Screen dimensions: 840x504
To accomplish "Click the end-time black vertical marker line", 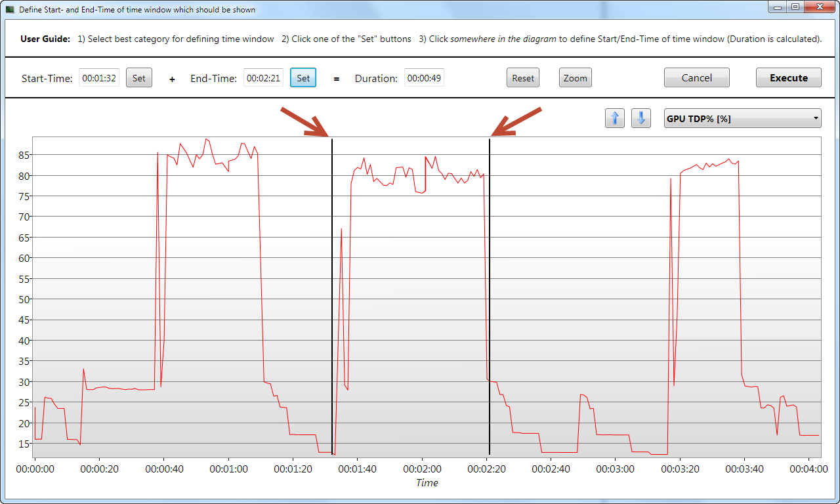I will pyautogui.click(x=490, y=295).
